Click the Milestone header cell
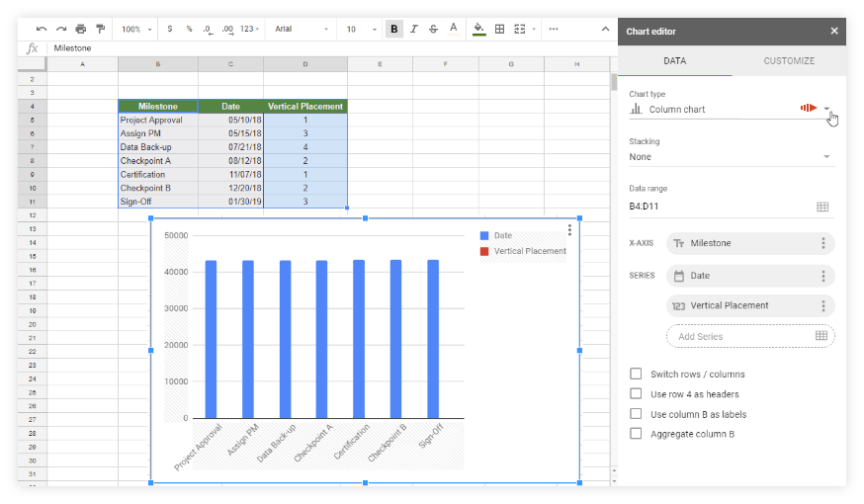Viewport: 864px width, 504px height. point(158,107)
